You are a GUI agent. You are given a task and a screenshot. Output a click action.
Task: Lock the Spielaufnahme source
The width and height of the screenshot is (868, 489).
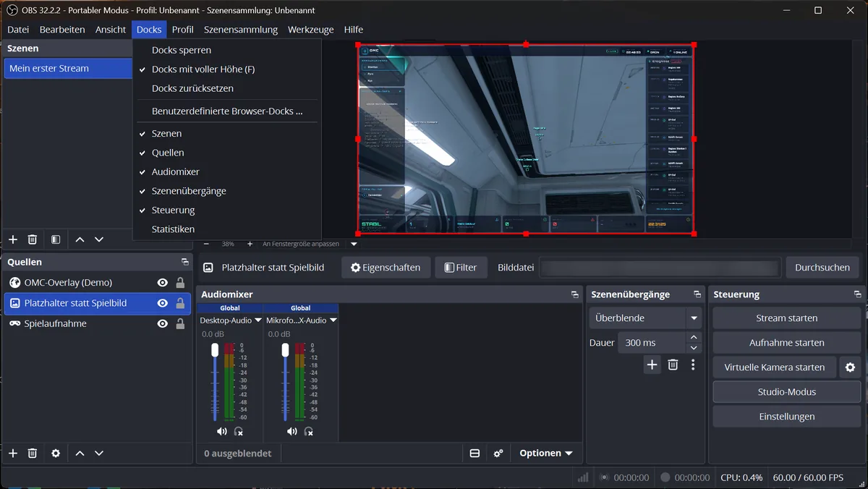tap(180, 324)
